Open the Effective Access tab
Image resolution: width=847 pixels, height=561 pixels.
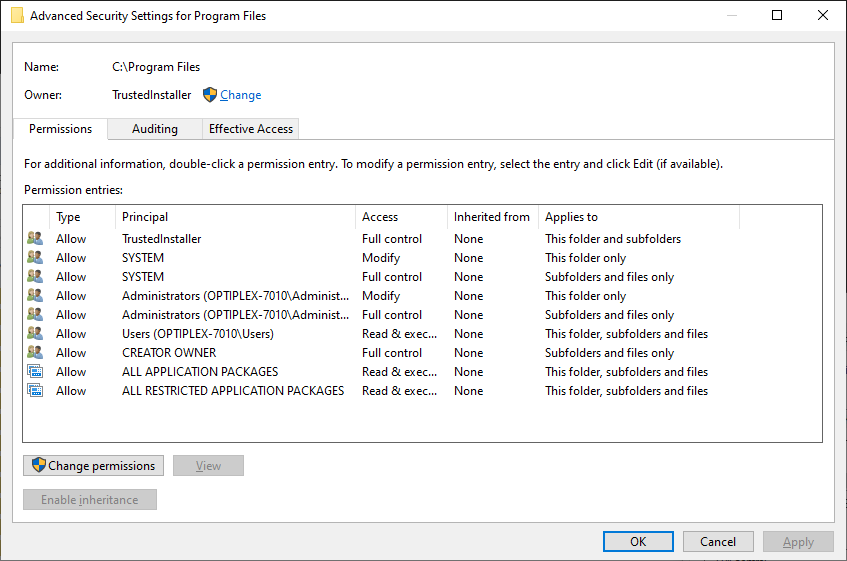coord(251,129)
